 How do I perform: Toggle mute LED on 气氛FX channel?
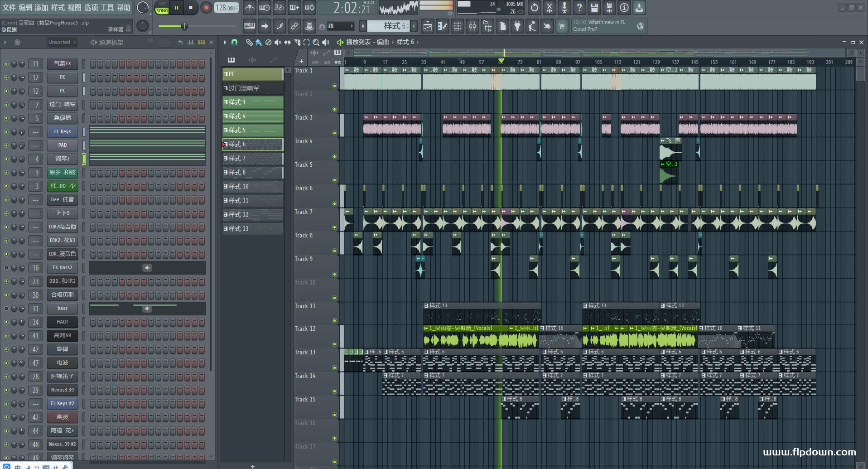click(x=6, y=64)
